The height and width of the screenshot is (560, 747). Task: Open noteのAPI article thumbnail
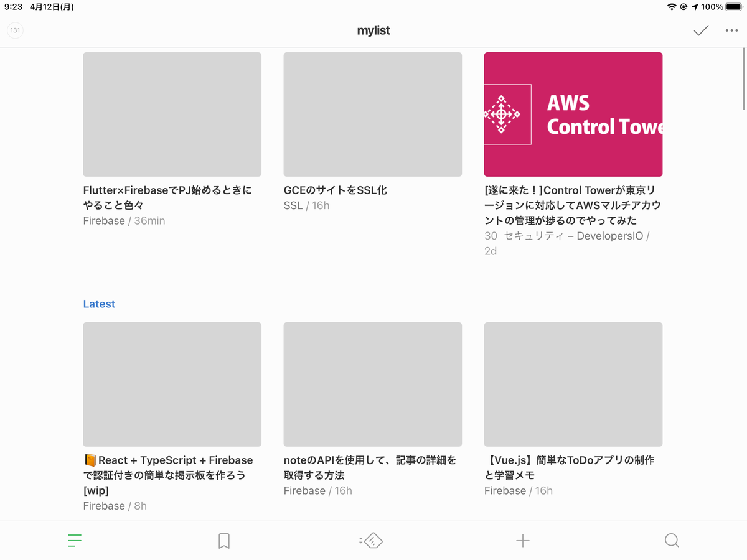click(x=372, y=385)
